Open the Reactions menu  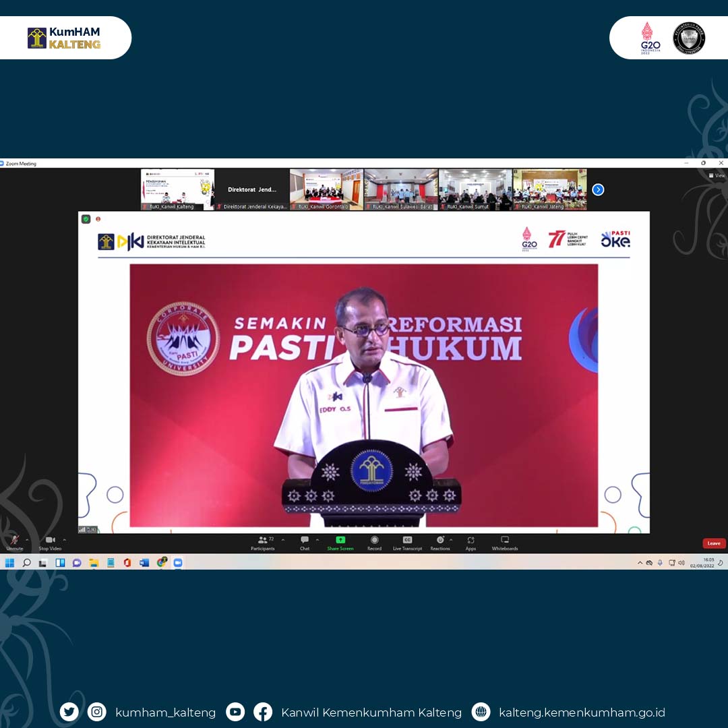440,543
